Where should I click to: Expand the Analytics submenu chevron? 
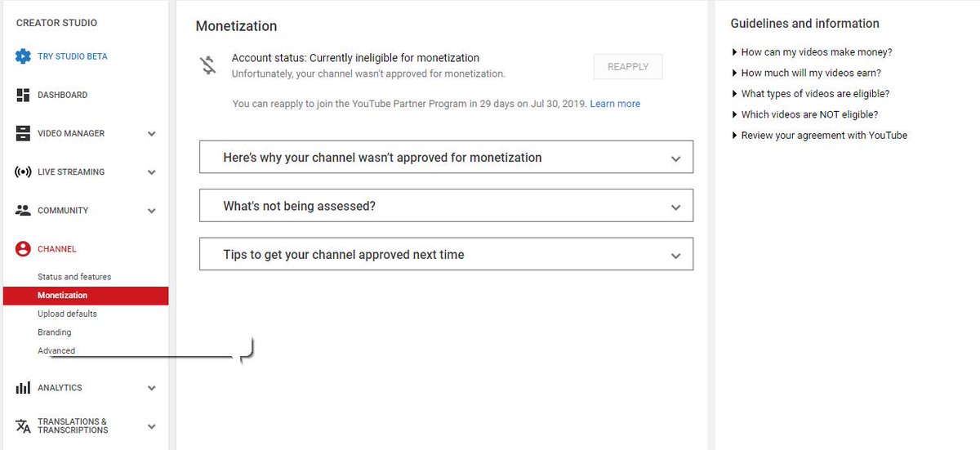pos(152,389)
